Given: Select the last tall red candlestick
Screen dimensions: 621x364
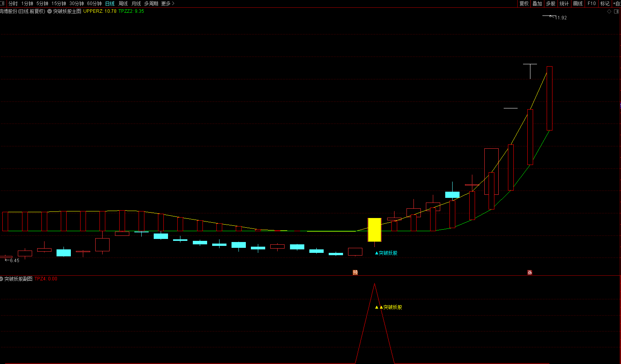Looking at the screenshot, I should tap(549, 98).
